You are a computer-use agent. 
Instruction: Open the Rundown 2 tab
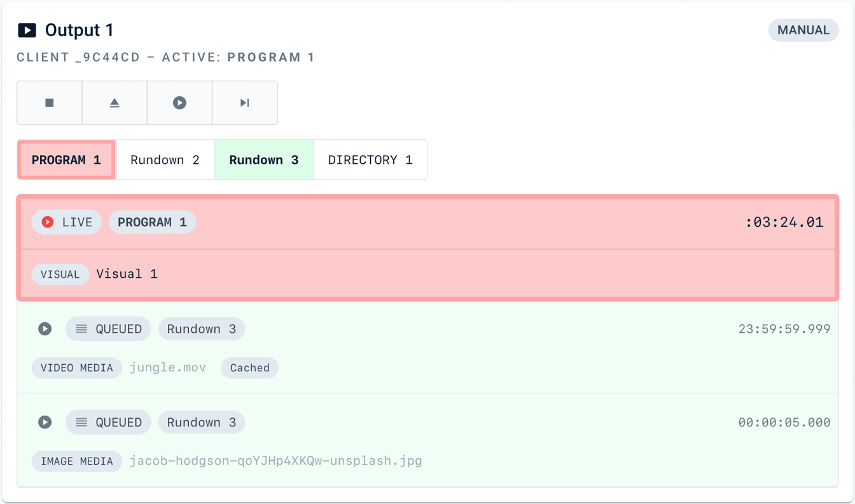165,160
